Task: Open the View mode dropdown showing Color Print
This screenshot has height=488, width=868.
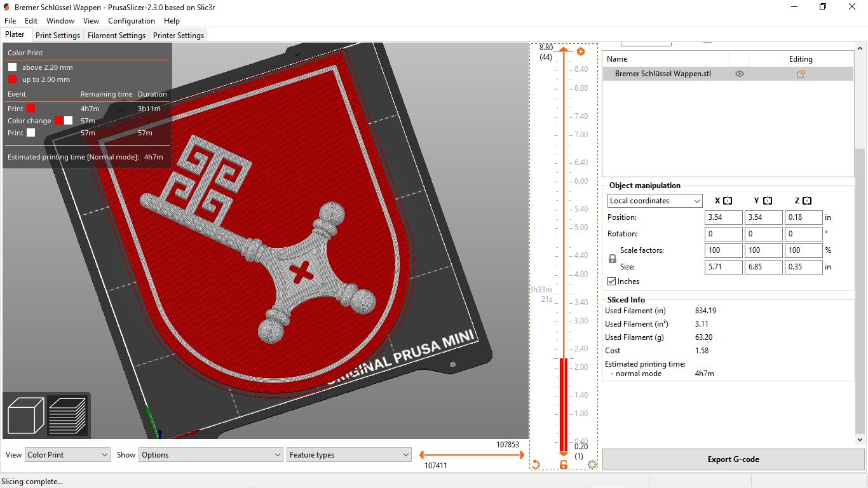Action: [67, 454]
